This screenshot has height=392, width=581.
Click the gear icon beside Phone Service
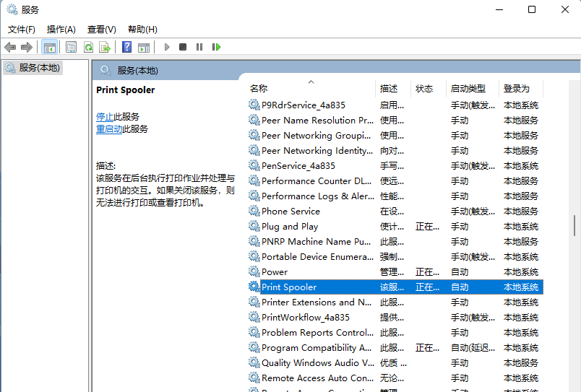click(x=254, y=211)
